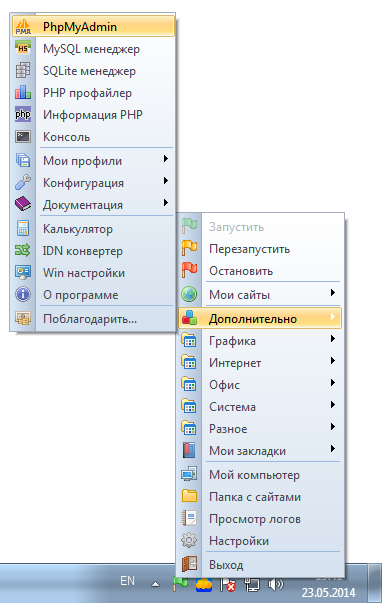Click the Настройки gear icon
The height and width of the screenshot is (610, 386).
coord(189,540)
